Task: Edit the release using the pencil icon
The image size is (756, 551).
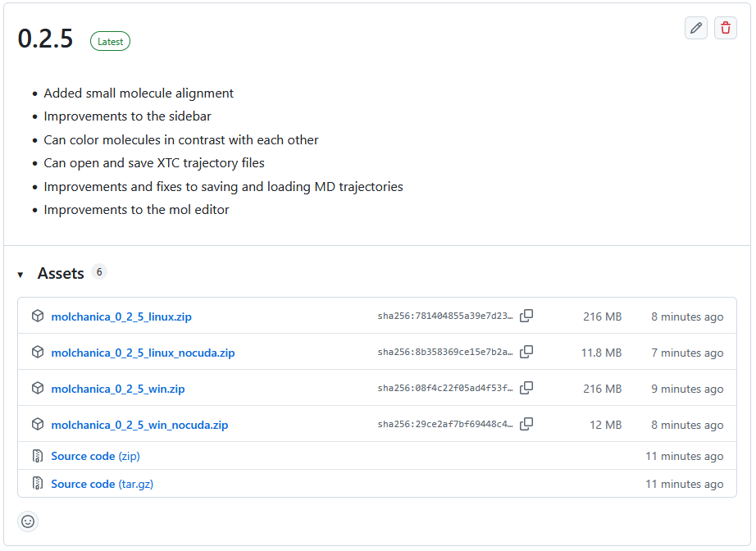Action: [x=695, y=27]
